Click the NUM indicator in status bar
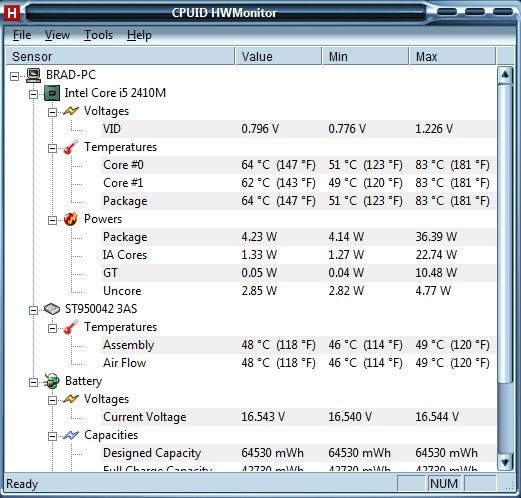The width and height of the screenshot is (521, 498). pyautogui.click(x=444, y=483)
